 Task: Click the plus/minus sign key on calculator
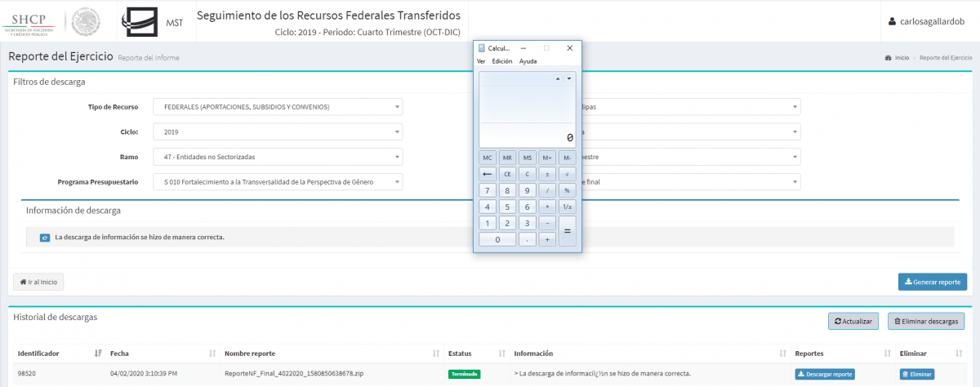point(547,174)
